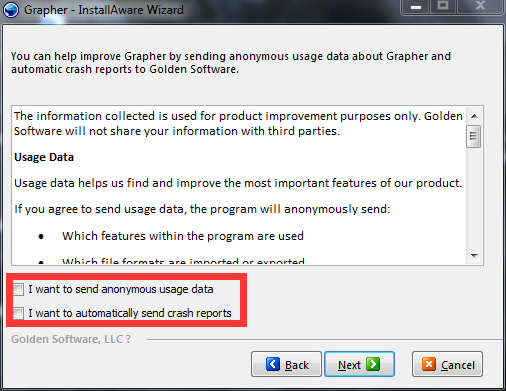Click the 'Golden Software, LLC ?' label
This screenshot has width=506, height=391.
pos(71,339)
